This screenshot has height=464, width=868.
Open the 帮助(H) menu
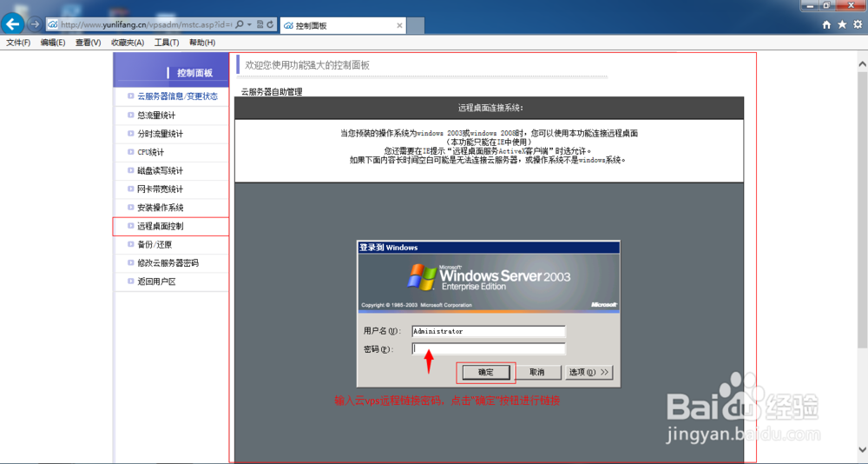pyautogui.click(x=202, y=43)
